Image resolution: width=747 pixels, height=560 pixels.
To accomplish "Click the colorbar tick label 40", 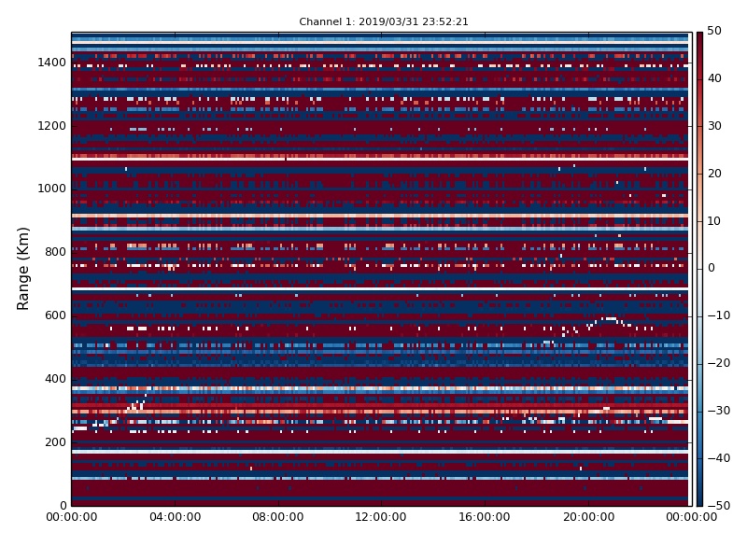I will coord(714,78).
